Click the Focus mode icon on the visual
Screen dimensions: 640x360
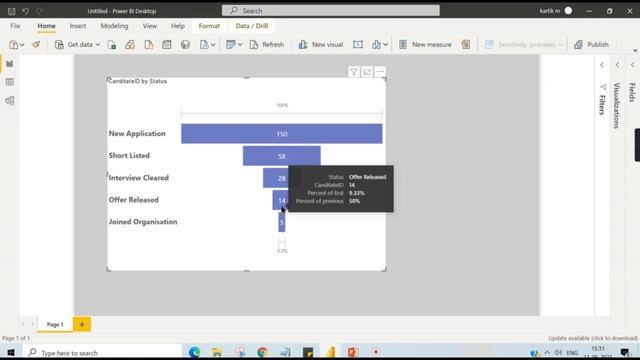click(367, 72)
